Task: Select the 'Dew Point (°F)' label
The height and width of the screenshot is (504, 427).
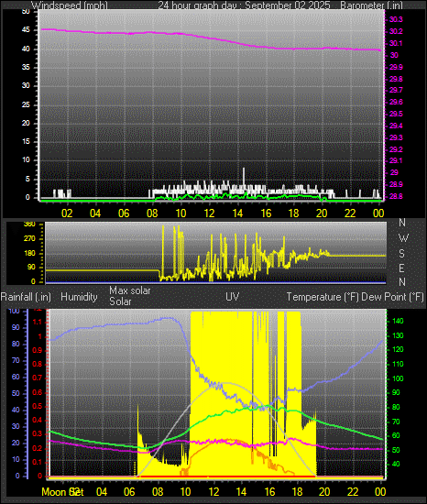Action: (392, 297)
